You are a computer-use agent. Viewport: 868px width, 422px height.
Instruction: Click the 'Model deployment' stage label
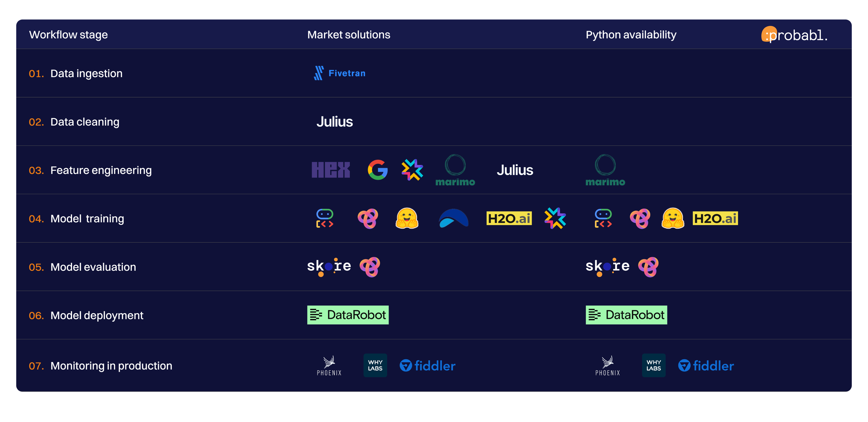coord(97,315)
